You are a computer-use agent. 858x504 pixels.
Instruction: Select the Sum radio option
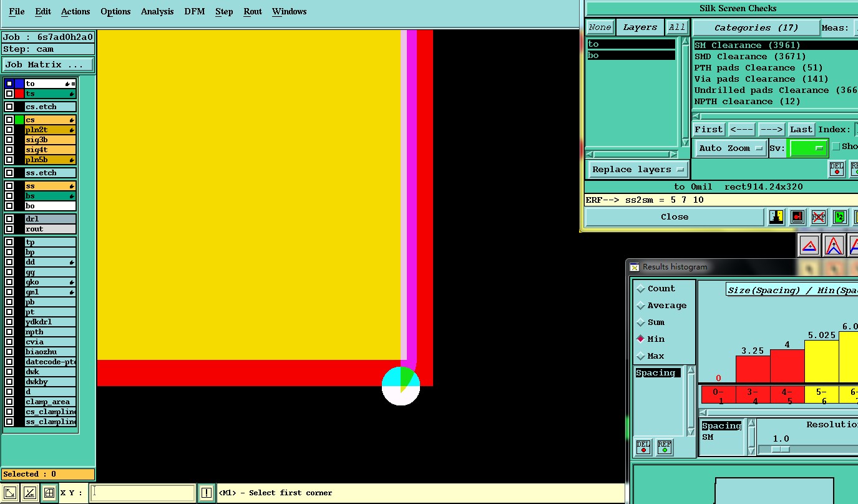641,322
